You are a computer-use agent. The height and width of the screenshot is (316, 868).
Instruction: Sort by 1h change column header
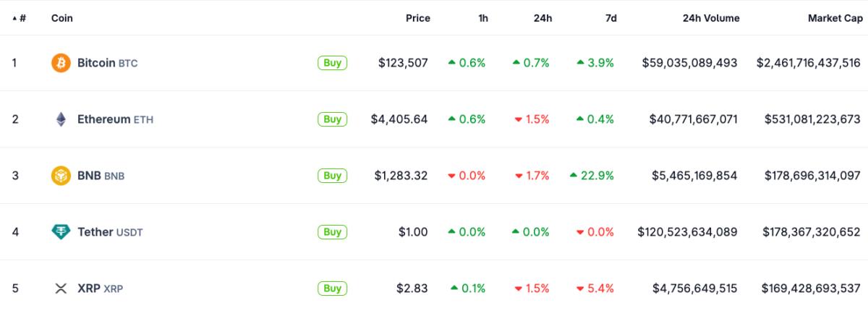coord(483,18)
